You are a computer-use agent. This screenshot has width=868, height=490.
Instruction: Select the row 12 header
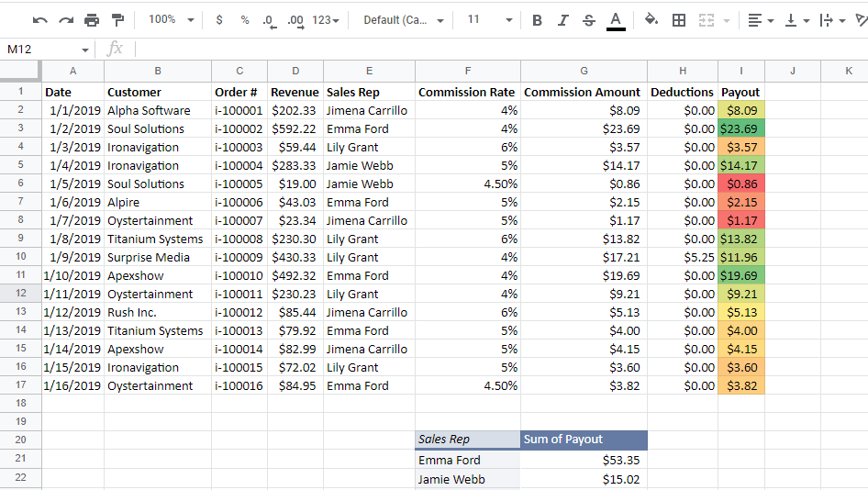(20, 294)
